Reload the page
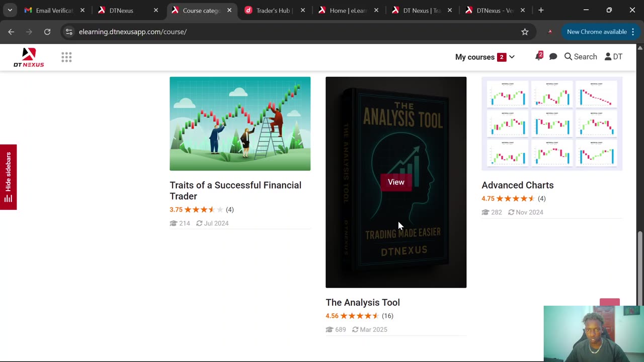This screenshot has width=644, height=362. point(47,32)
